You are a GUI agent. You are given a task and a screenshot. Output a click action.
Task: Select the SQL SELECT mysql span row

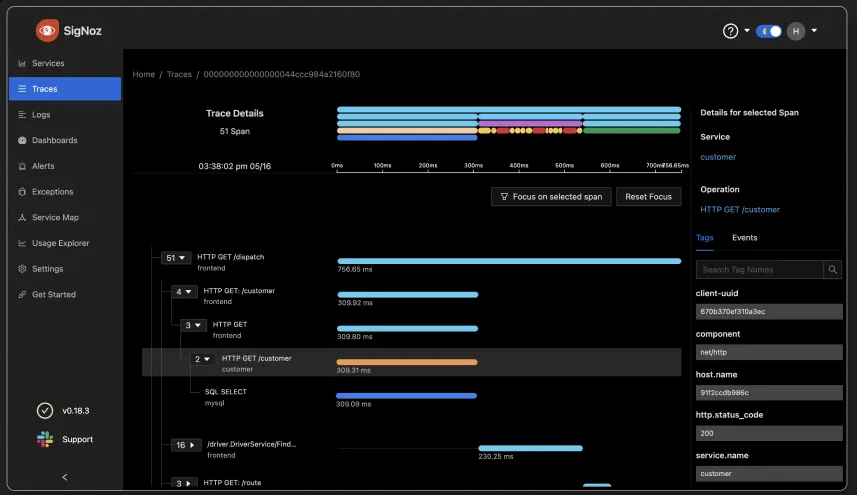pos(412,397)
